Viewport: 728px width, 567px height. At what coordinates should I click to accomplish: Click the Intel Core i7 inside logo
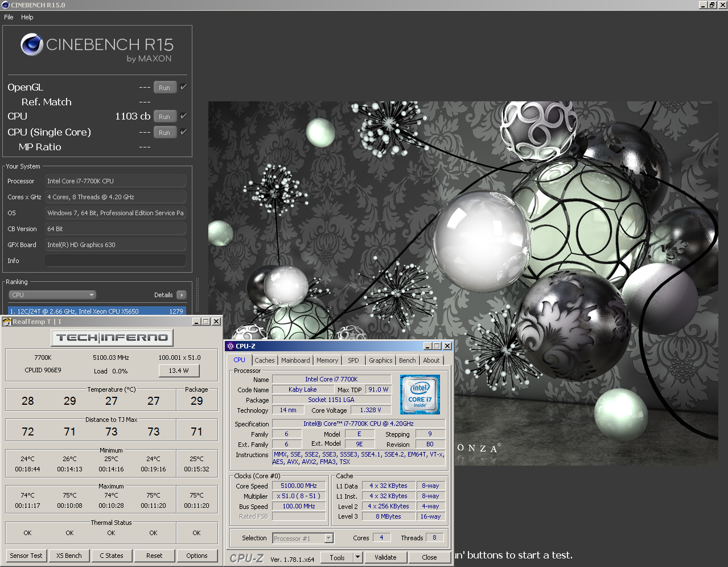420,394
